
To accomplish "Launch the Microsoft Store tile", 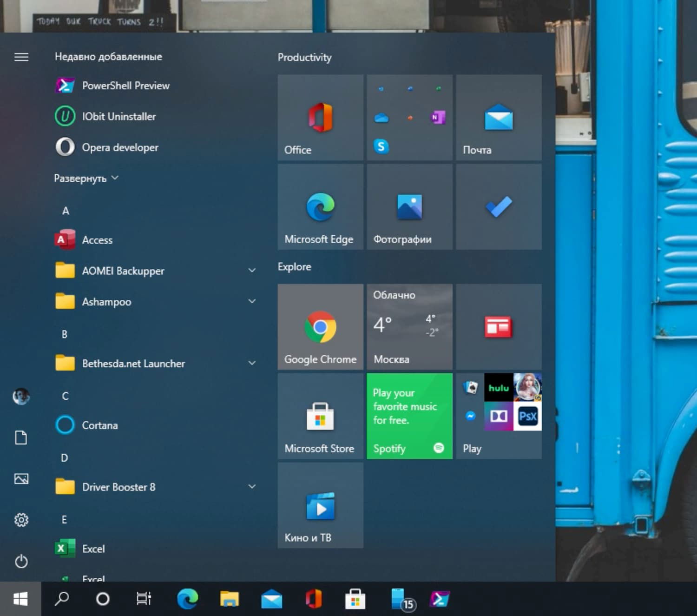I will pyautogui.click(x=320, y=416).
